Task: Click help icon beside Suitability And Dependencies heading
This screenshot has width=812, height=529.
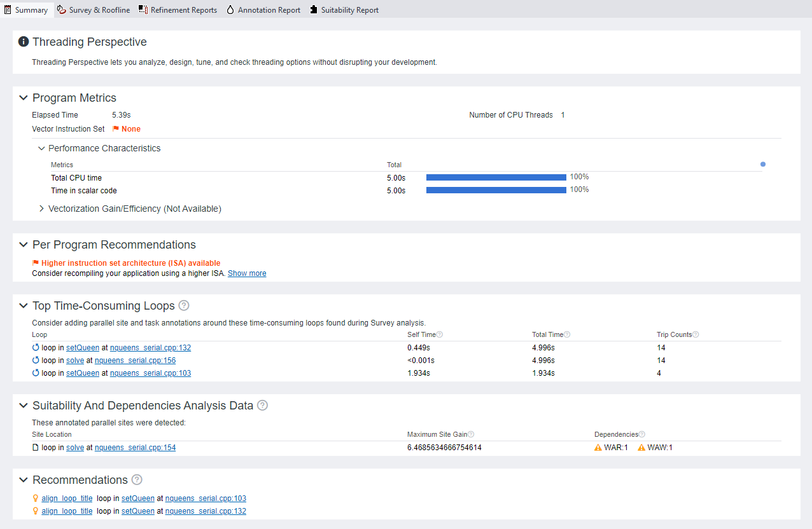Action: coord(262,406)
